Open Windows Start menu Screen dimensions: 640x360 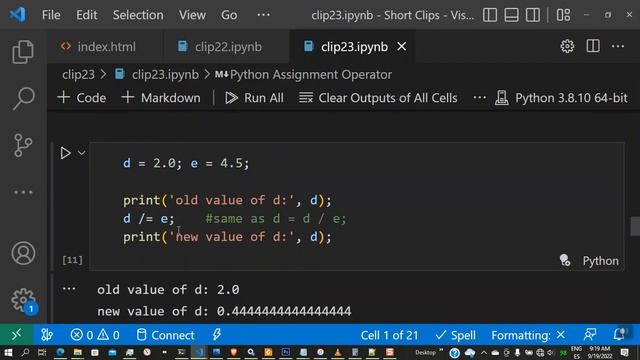coord(8,352)
